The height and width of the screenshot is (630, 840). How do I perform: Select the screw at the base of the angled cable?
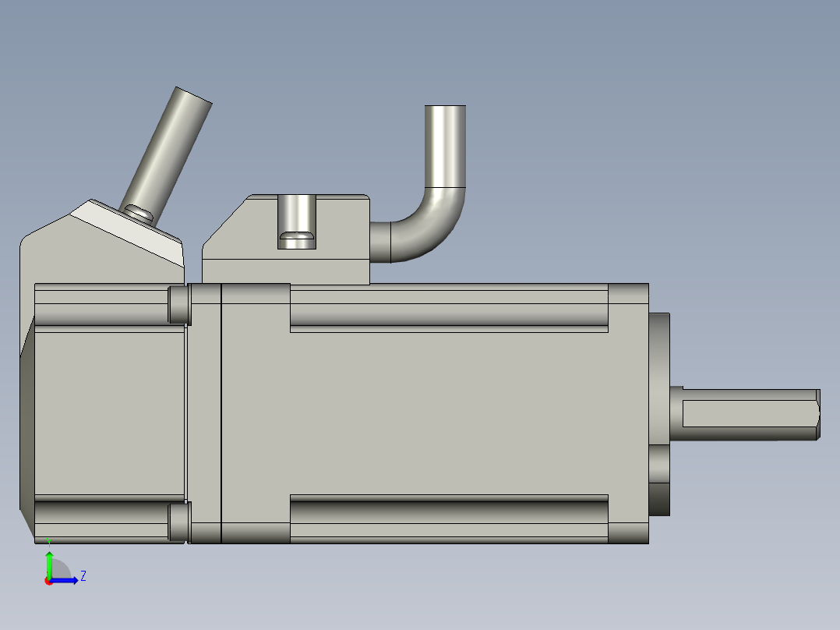pyautogui.click(x=139, y=214)
